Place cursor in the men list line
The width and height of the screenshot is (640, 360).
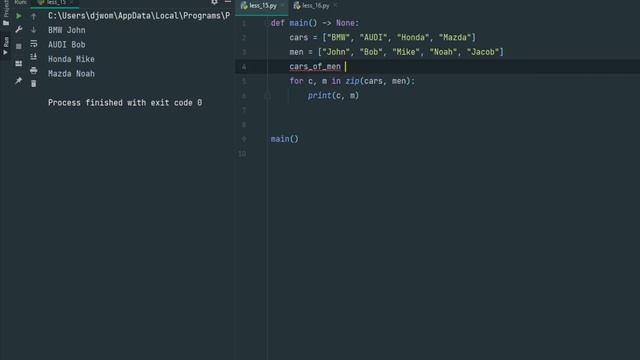tap(396, 52)
